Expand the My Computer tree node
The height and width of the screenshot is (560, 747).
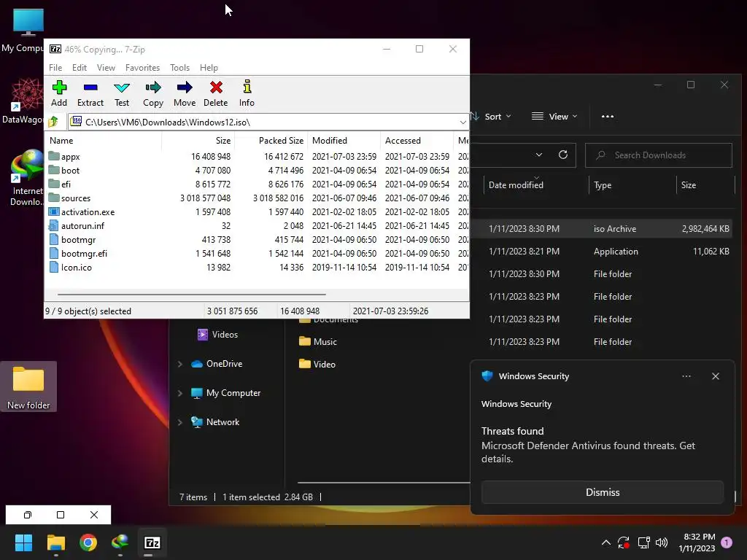[x=180, y=393]
